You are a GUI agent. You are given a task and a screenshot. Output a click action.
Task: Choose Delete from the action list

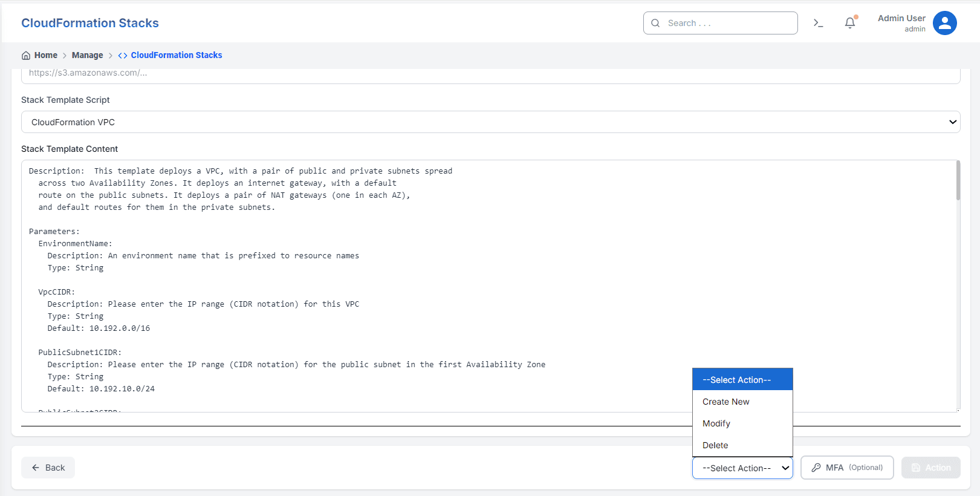pos(742,445)
